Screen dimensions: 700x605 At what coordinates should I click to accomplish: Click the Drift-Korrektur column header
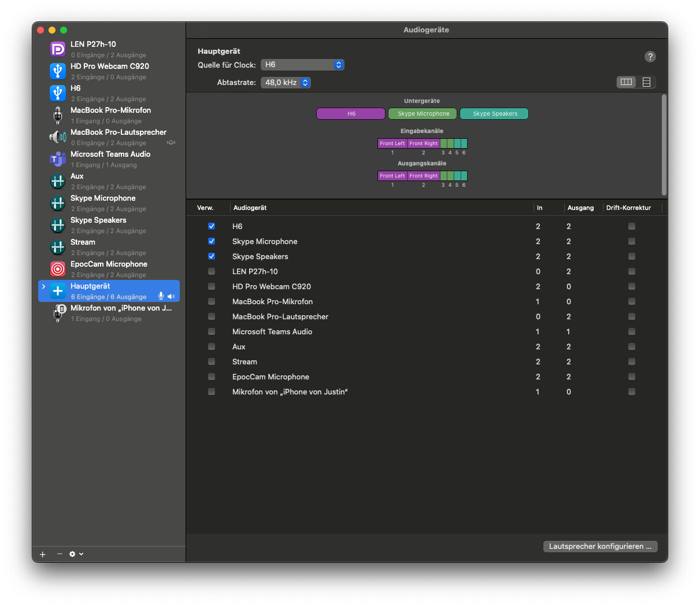click(x=628, y=208)
